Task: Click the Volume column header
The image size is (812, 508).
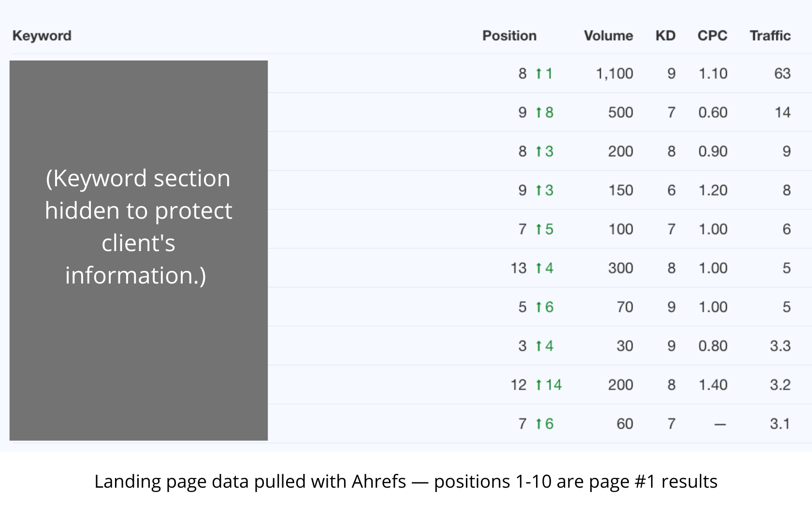Action: [x=609, y=36]
